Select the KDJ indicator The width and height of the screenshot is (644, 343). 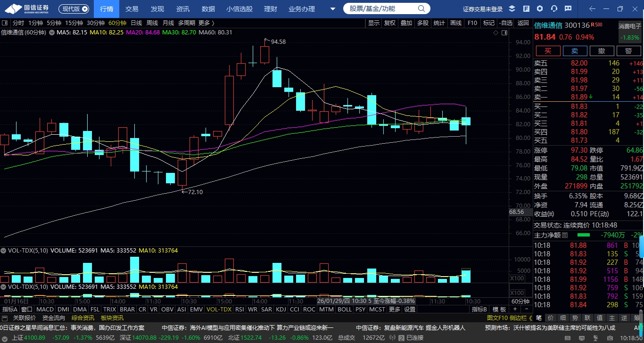tap(281, 310)
